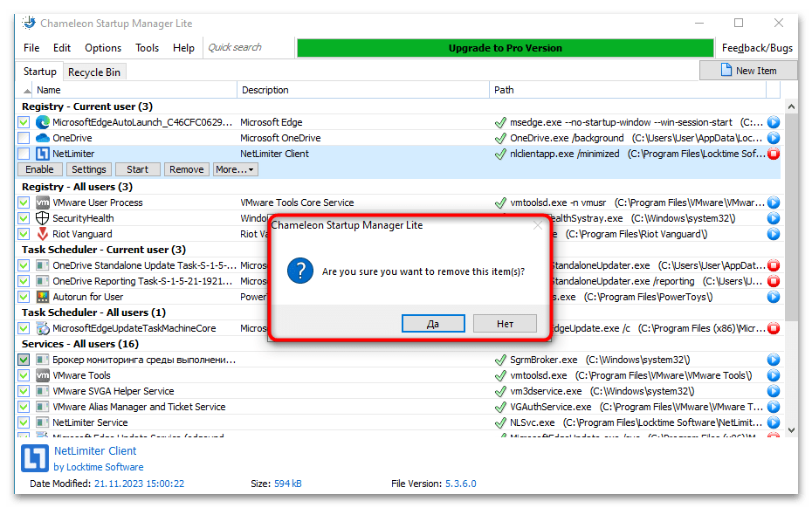Toggle the NetLimiter startup checkbox
Viewport: 812px width, 508px height.
24,154
